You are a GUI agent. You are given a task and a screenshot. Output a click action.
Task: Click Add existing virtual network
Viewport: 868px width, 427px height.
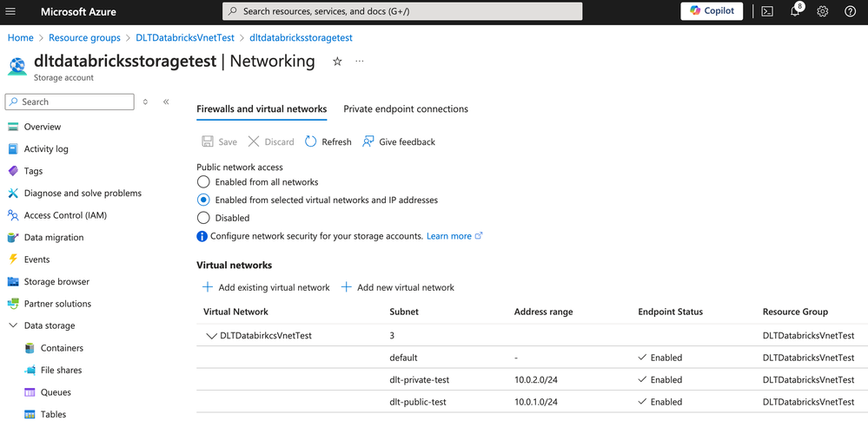266,287
